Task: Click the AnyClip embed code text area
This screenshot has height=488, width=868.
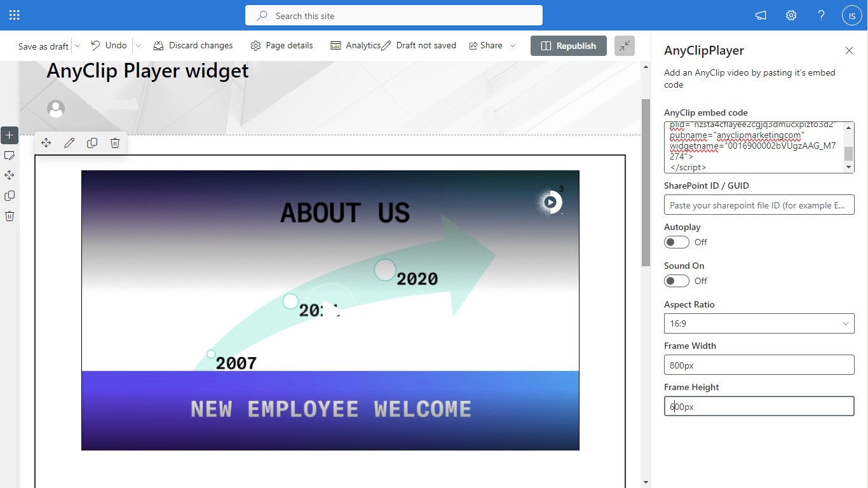Action: [x=754, y=147]
